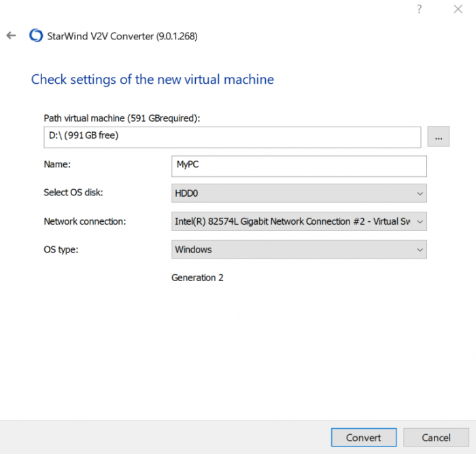Click the StarWind V2V Converter title text
Image resolution: width=476 pixels, height=454 pixels.
(122, 36)
